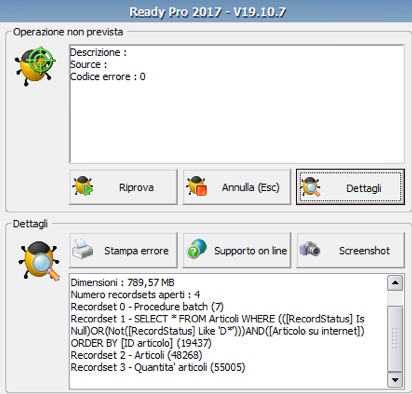Select the 'Codice errore : 0' line
Image resolution: width=412 pixels, height=394 pixels.
pyautogui.click(x=108, y=77)
